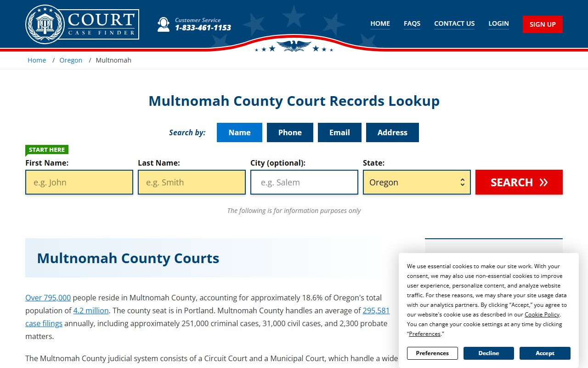Click the Multnomah breadcrumb text
The width and height of the screenshot is (588, 368).
click(113, 60)
